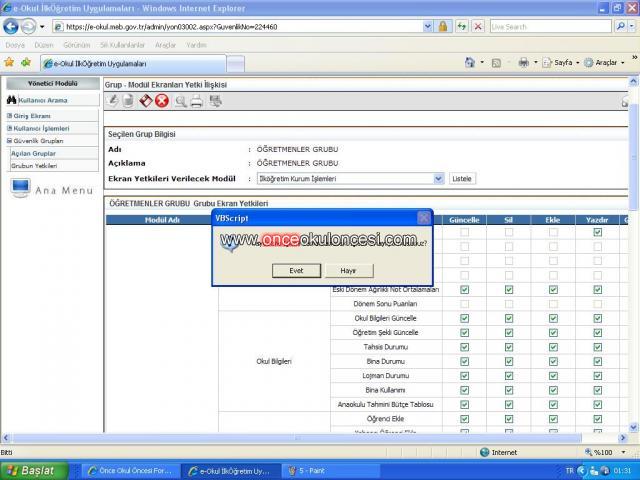Click the binoculars icon beside Kullanıcı Arama

[11, 100]
